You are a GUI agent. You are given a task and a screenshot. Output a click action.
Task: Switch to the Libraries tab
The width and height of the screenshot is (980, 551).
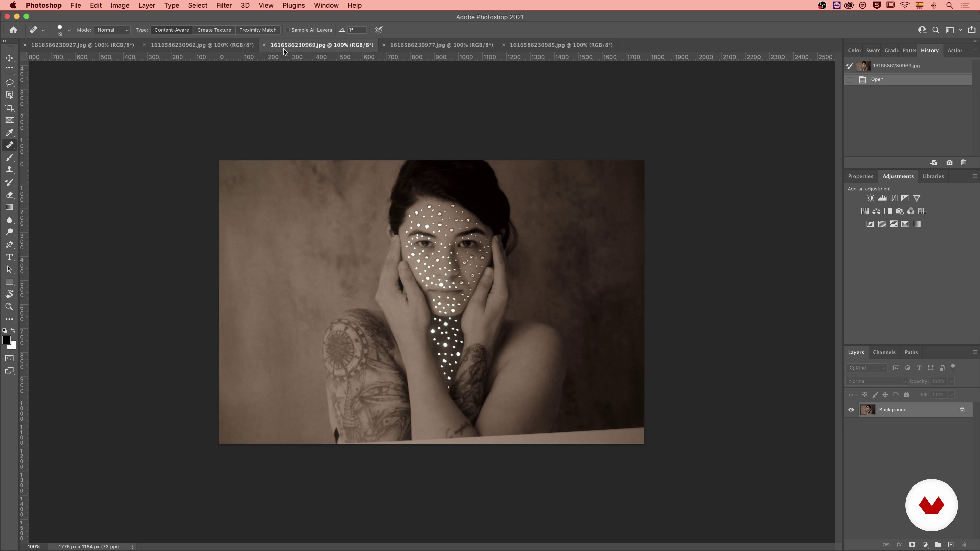pyautogui.click(x=933, y=176)
